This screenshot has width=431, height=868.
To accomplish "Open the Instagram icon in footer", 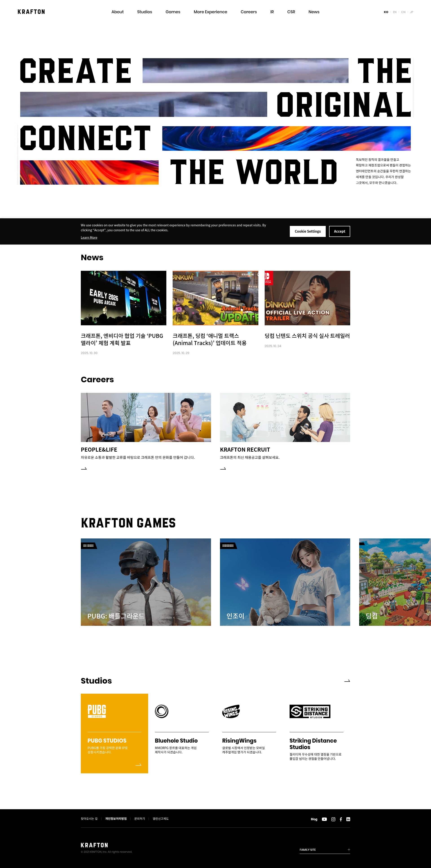I will [333, 819].
